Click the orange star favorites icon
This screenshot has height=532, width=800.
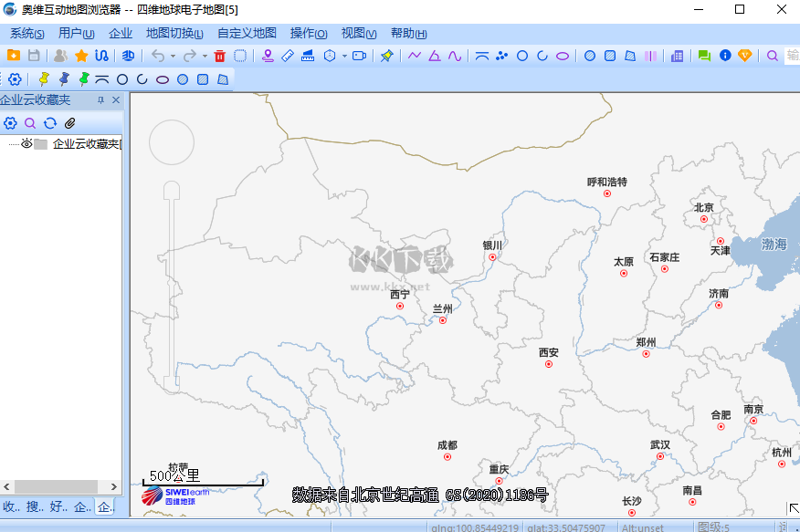tap(80, 55)
